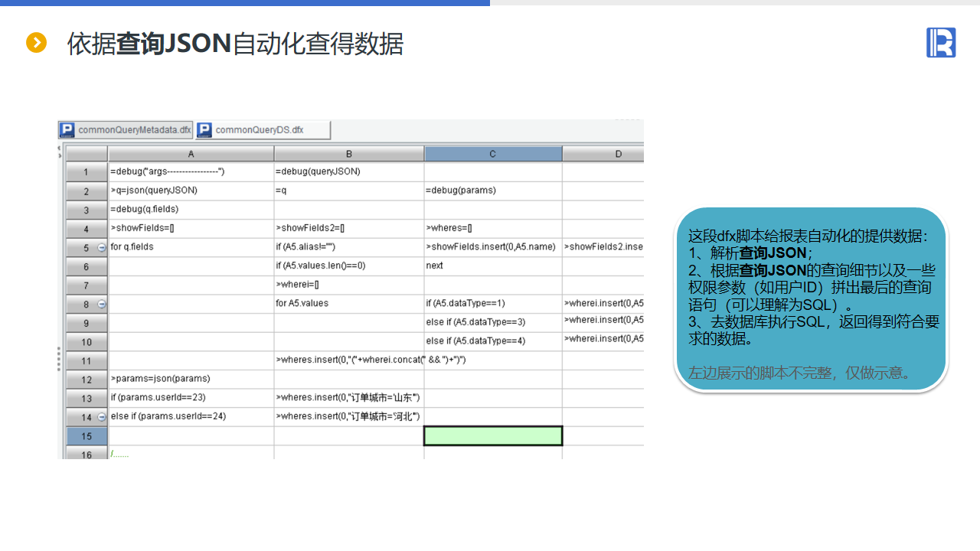Select row 15 header
Image resolution: width=980 pixels, height=551 pixels.
point(87,436)
